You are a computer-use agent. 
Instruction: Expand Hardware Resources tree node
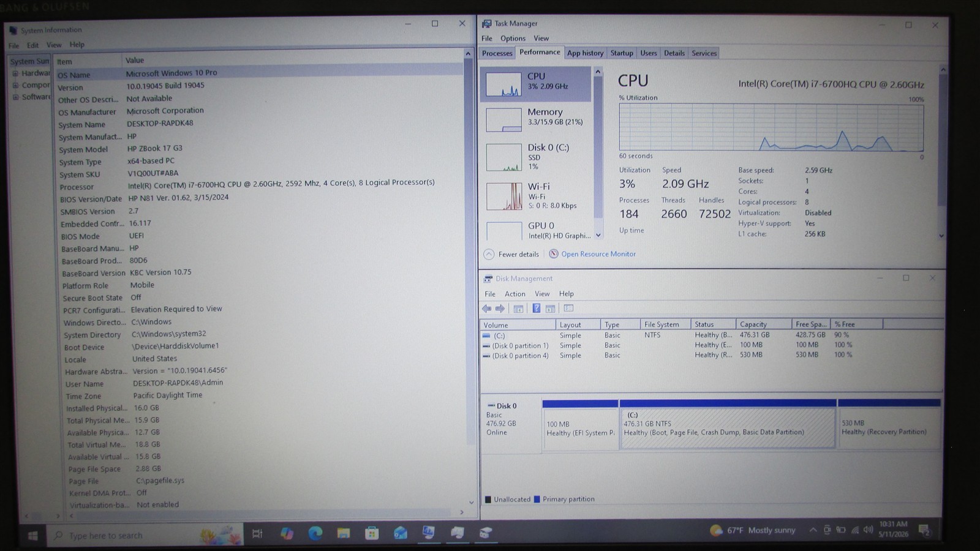click(15, 73)
